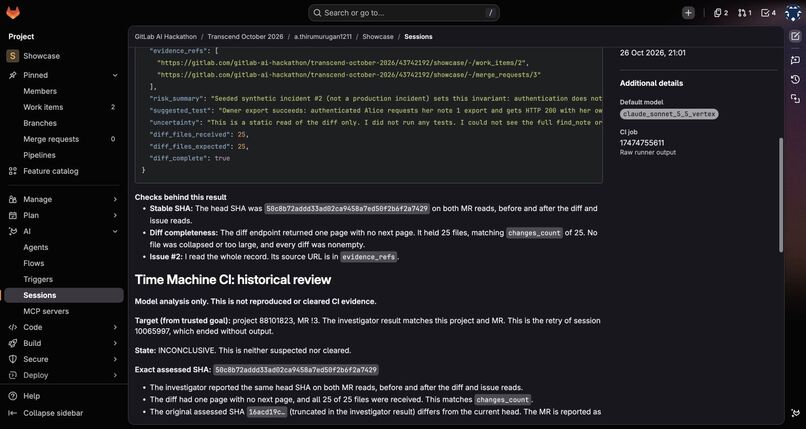Open the user avatar menu
Viewport: 806px width, 429px height.
[x=793, y=13]
